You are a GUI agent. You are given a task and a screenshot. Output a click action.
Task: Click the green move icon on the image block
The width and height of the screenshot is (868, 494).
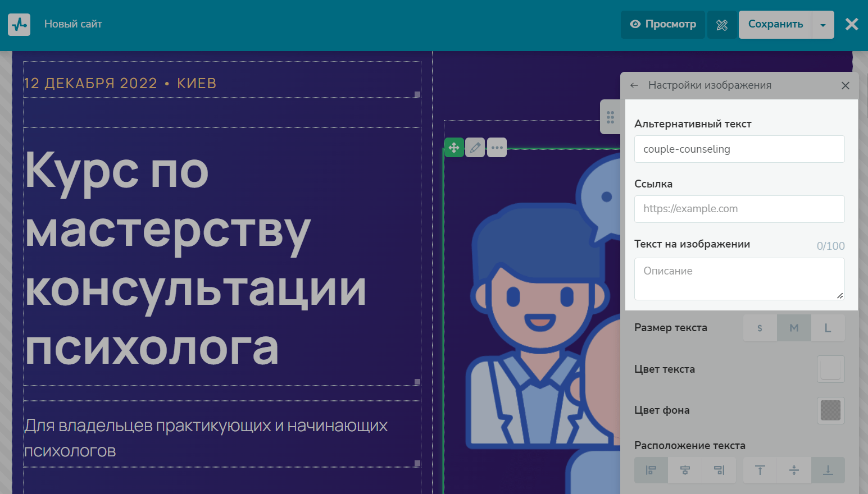click(454, 148)
